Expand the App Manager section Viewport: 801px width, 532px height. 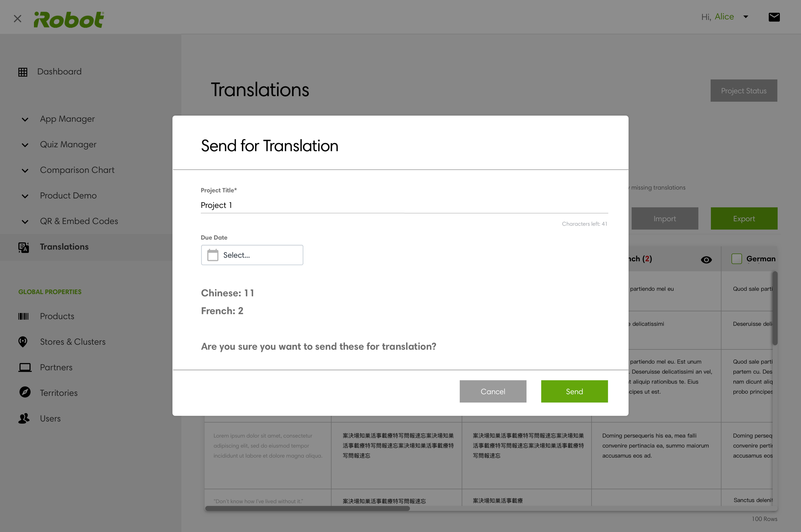click(25, 119)
